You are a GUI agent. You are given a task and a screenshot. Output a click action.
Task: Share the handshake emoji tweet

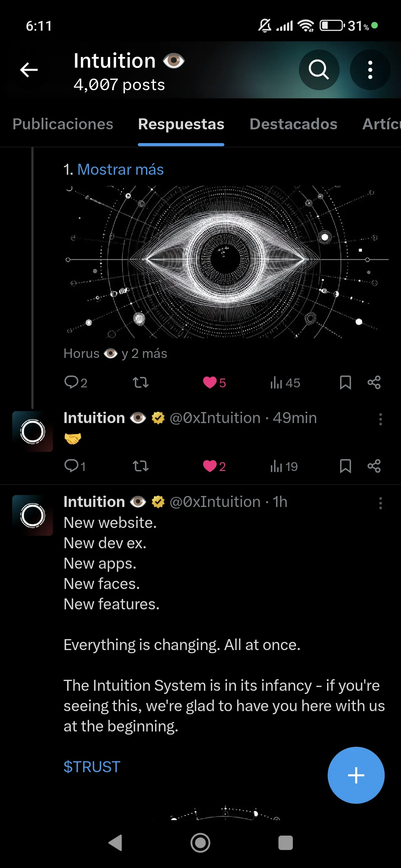(x=374, y=466)
